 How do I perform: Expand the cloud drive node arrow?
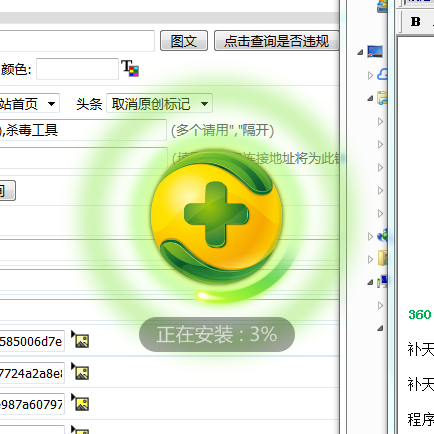[x=370, y=75]
